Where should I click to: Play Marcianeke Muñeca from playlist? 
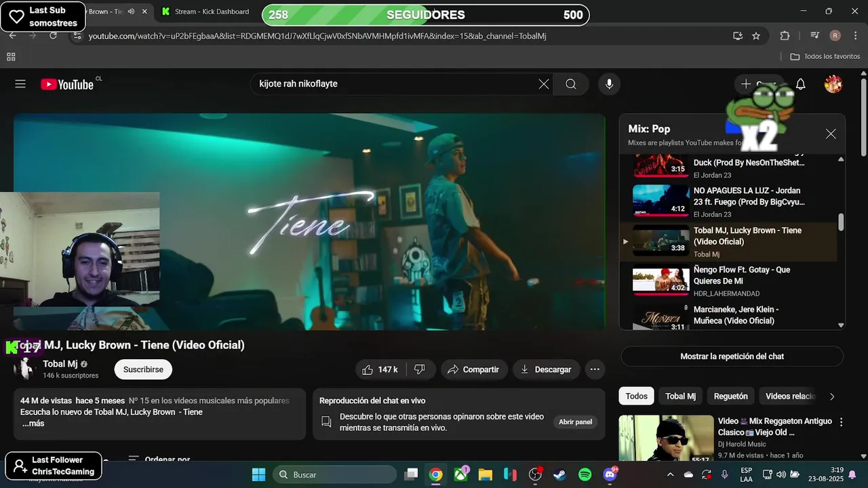click(x=728, y=316)
